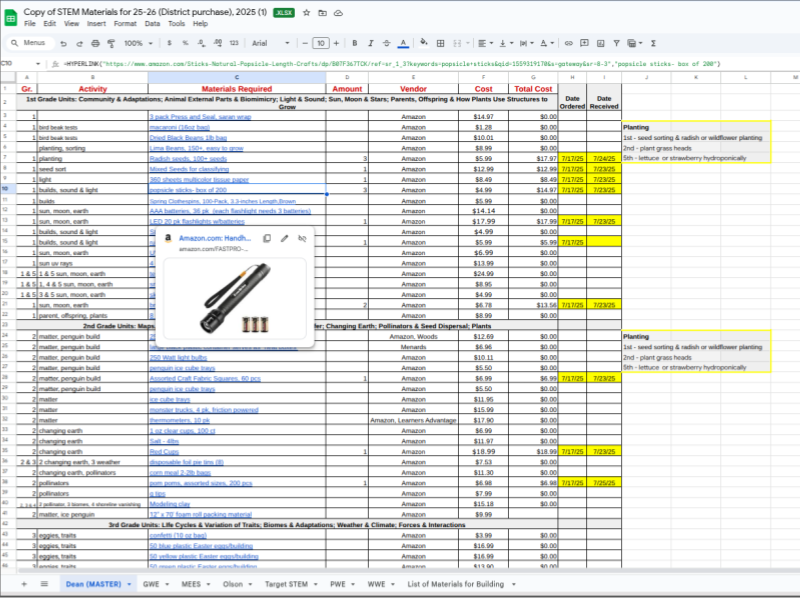Click the cloud document status icon
The image size is (800, 600).
pyautogui.click(x=338, y=13)
